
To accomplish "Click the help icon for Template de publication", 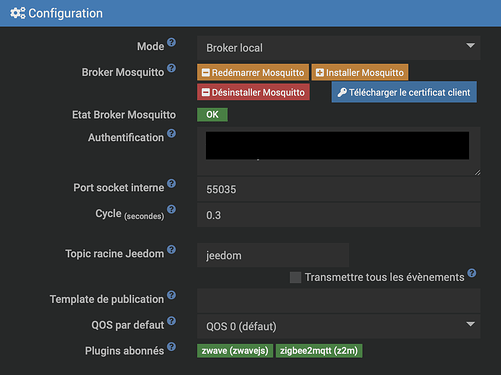I will tap(171, 295).
